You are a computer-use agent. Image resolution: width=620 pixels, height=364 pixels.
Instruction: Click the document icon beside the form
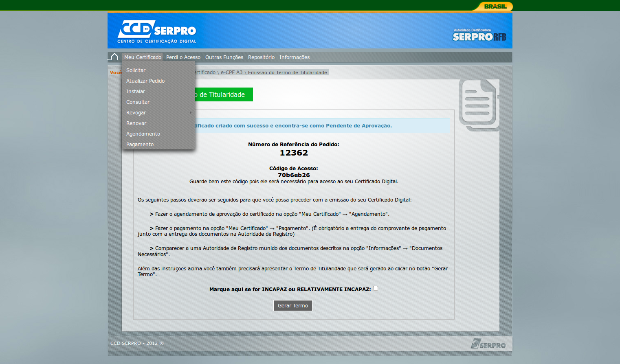pyautogui.click(x=479, y=105)
